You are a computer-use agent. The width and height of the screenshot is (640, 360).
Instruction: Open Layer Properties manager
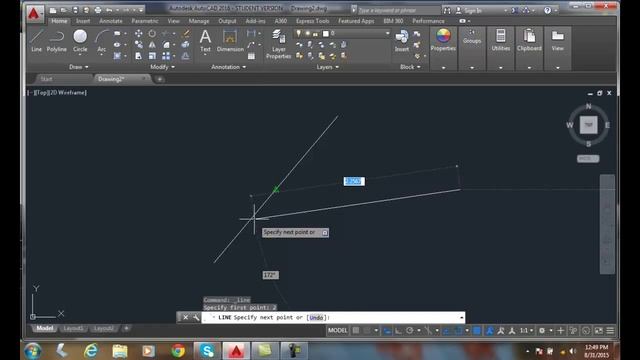coord(279,44)
